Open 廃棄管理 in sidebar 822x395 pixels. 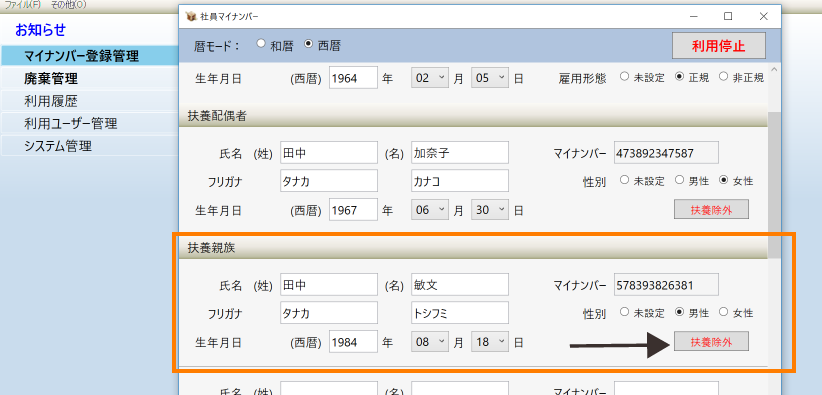point(90,79)
